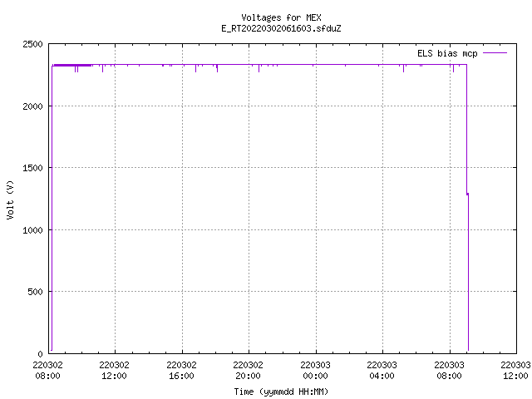Click y-axis tick label 2500
Screen dimensions: 532x399
[x=32, y=44]
